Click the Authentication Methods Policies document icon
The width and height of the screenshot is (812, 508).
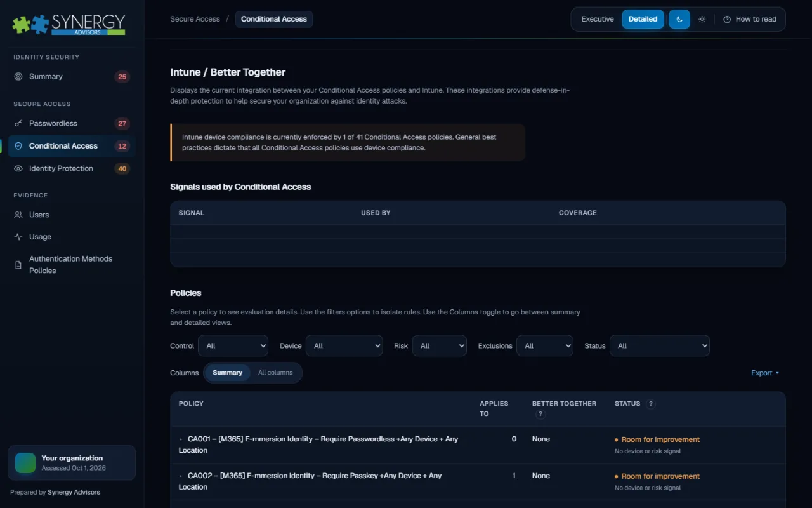coord(18,265)
